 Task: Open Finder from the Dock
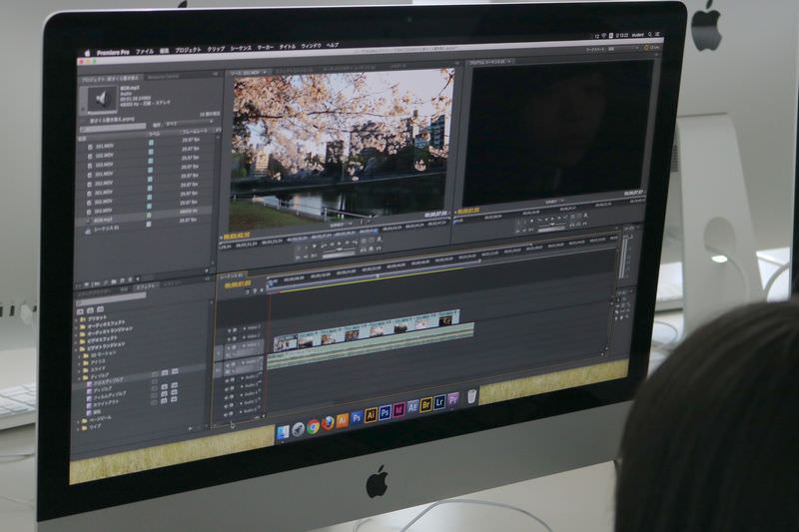tap(283, 431)
